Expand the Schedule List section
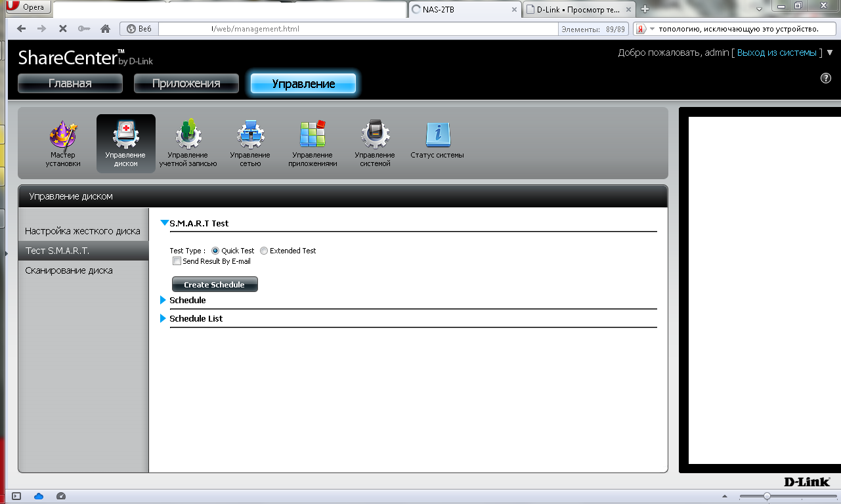 pyautogui.click(x=163, y=318)
